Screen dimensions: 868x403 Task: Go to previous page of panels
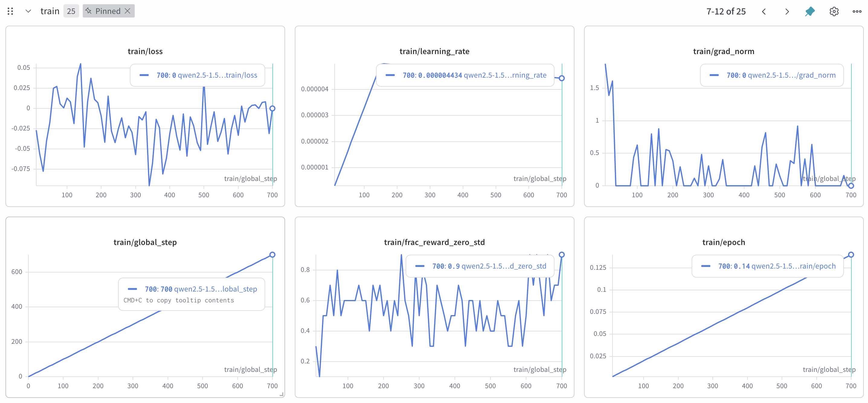(764, 11)
